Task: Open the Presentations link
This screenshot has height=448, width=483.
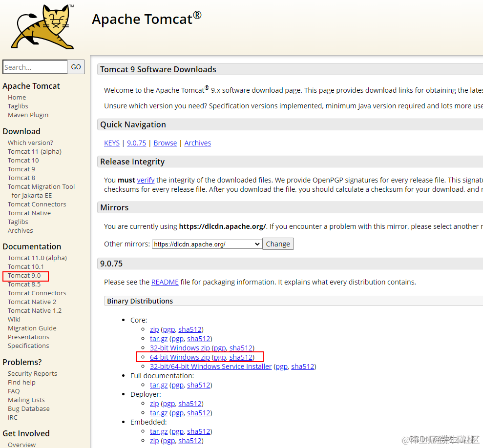Action: click(x=28, y=337)
